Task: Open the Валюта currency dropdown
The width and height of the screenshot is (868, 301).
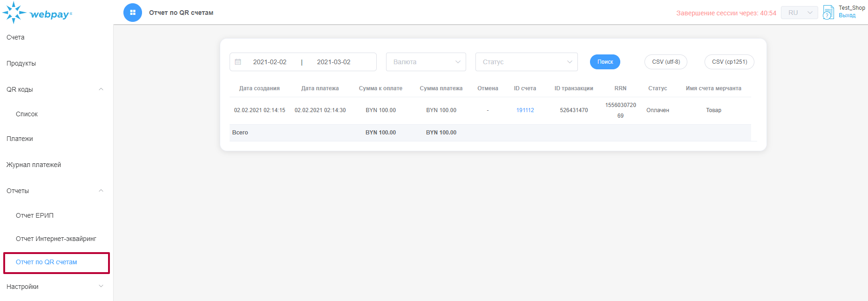Action: [426, 62]
